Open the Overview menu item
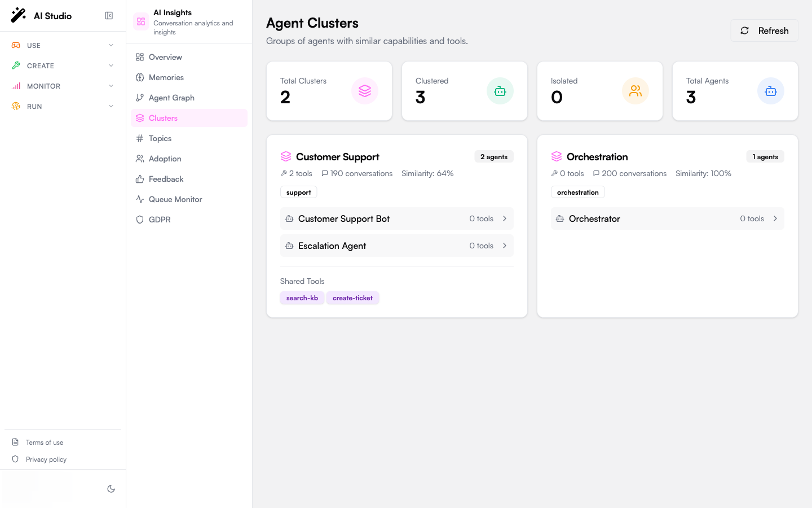The height and width of the screenshot is (508, 812). pyautogui.click(x=189, y=57)
